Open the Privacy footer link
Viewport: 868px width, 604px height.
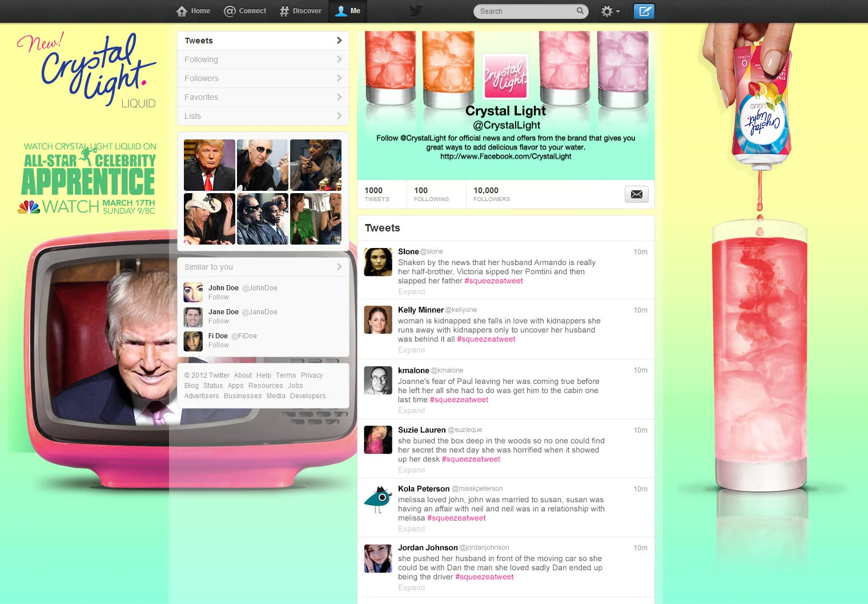[x=312, y=375]
